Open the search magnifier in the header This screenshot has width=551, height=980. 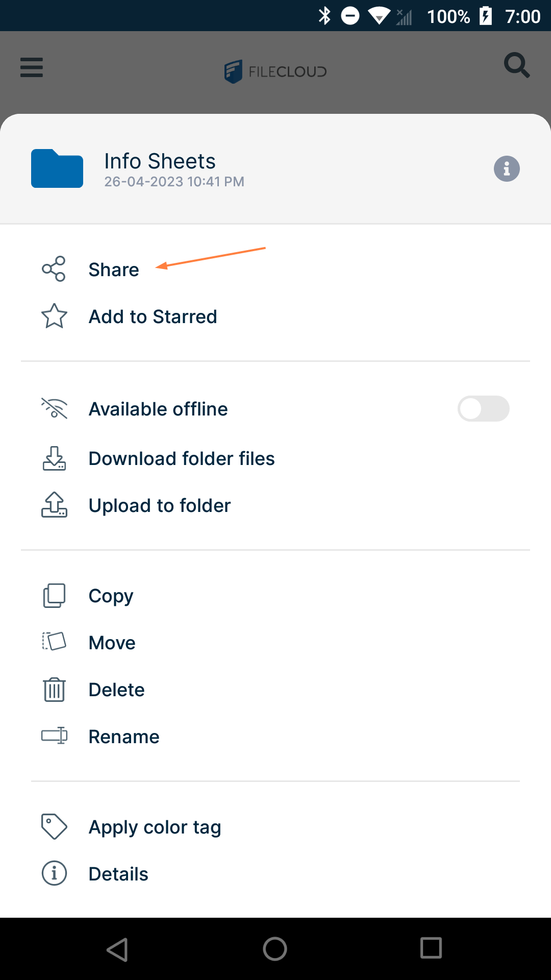[517, 66]
